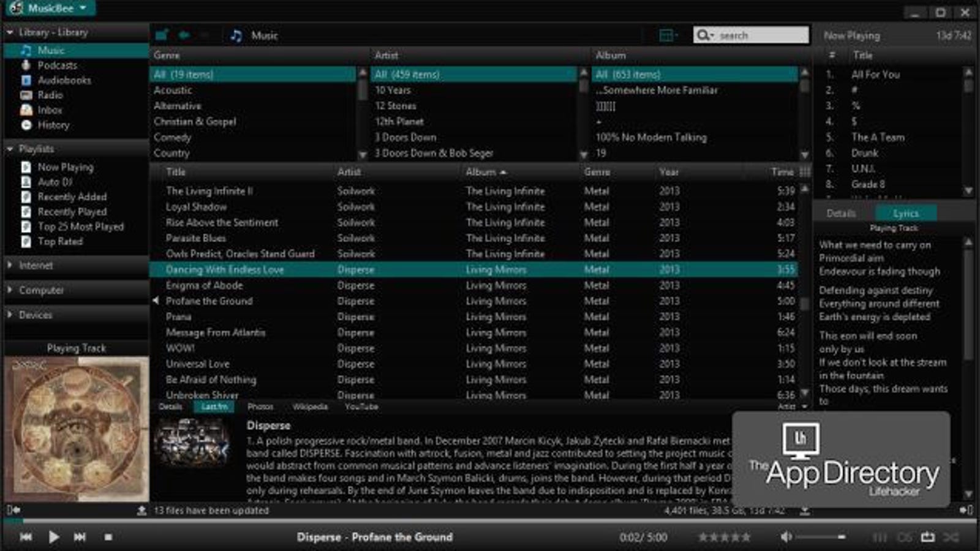Collapse the right panel using bottom-right icon
Image resolution: width=980 pixels, height=551 pixels.
966,509
